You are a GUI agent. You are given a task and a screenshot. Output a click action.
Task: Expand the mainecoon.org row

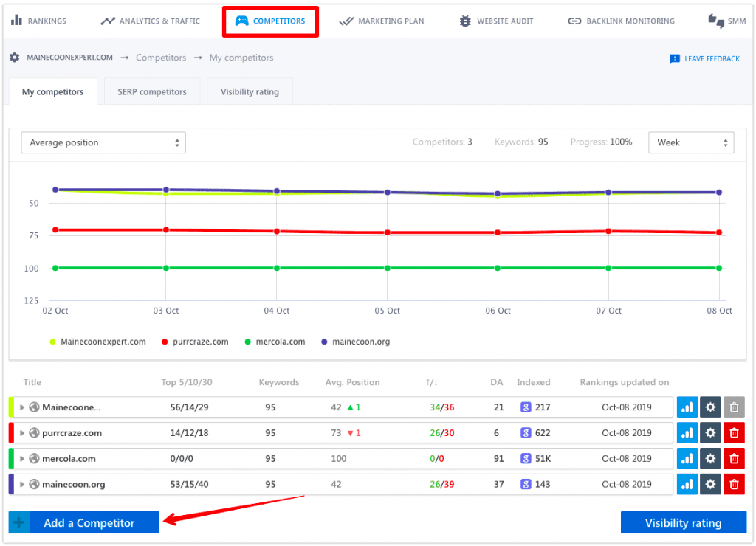pos(22,484)
